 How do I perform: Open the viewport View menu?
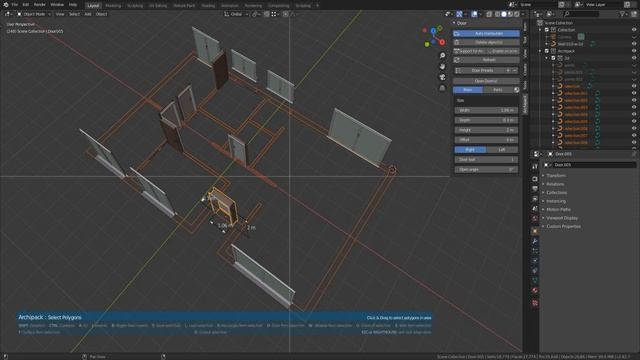tap(60, 14)
